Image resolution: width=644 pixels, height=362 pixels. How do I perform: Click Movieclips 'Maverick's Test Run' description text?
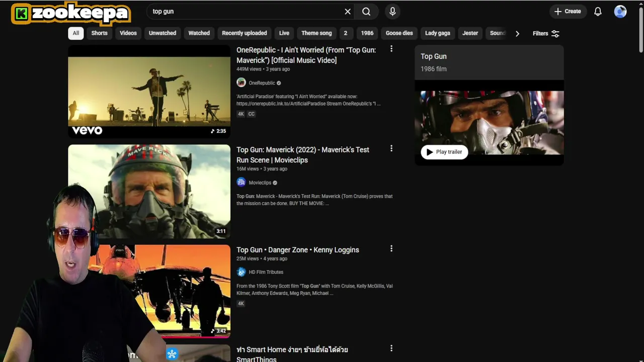pos(314,200)
